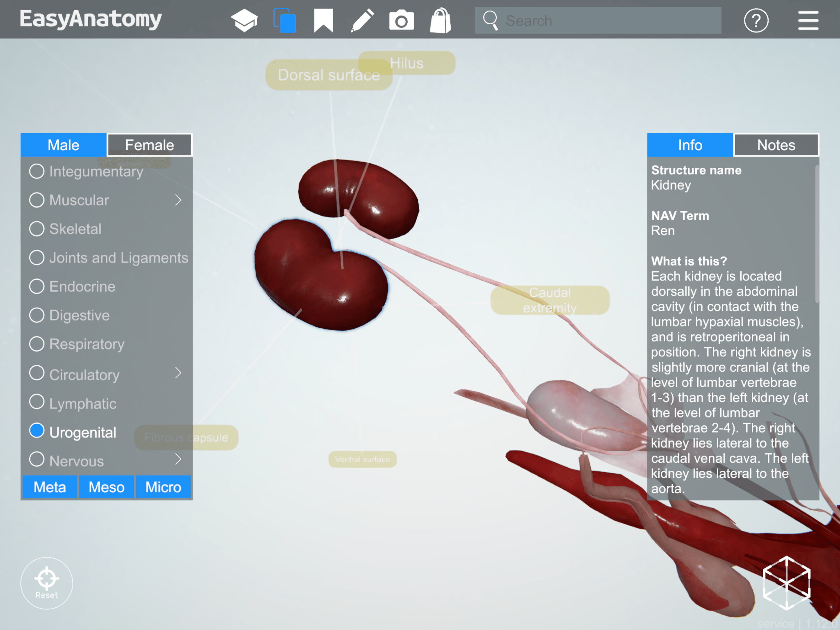Image resolution: width=840 pixels, height=630 pixels.
Task: Click the 3D cube orientation icon
Action: click(x=786, y=583)
